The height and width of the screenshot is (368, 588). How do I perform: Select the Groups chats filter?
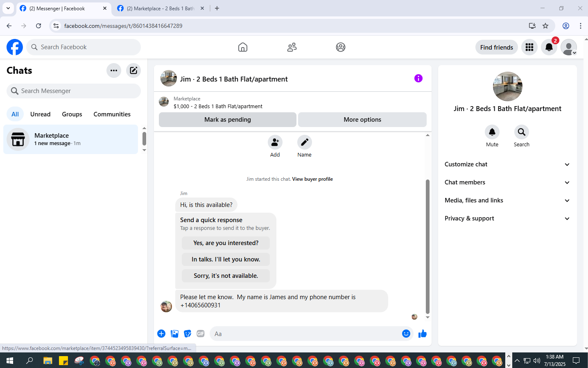point(72,114)
